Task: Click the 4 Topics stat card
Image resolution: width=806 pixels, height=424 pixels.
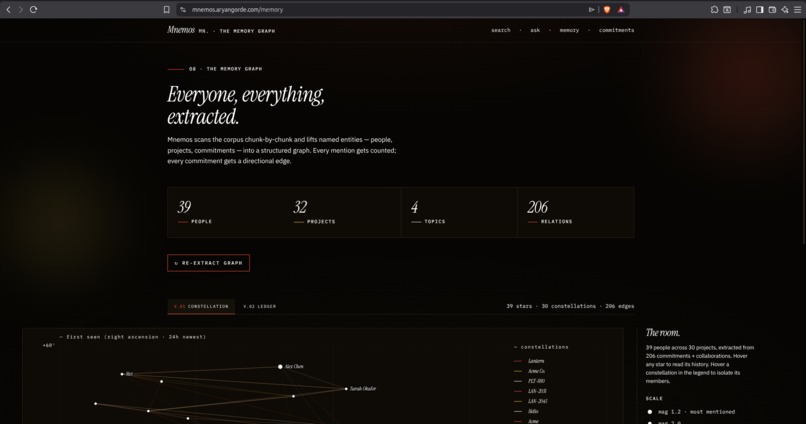Action: point(459,212)
